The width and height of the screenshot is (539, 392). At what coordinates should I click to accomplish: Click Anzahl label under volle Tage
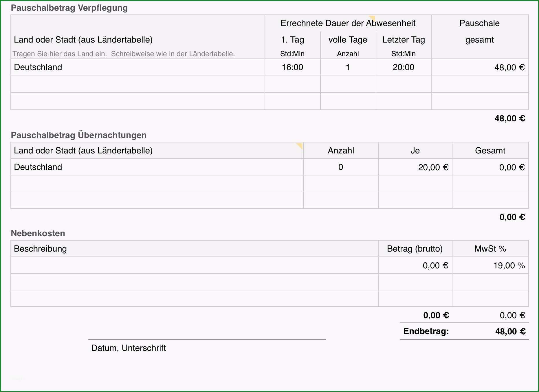click(x=348, y=54)
